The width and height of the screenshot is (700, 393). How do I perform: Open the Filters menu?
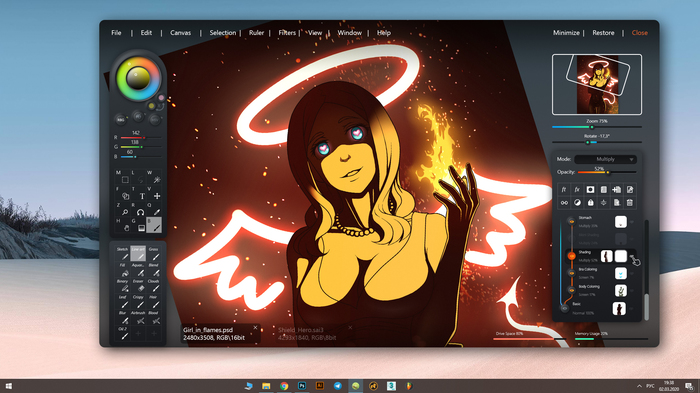pyautogui.click(x=287, y=33)
